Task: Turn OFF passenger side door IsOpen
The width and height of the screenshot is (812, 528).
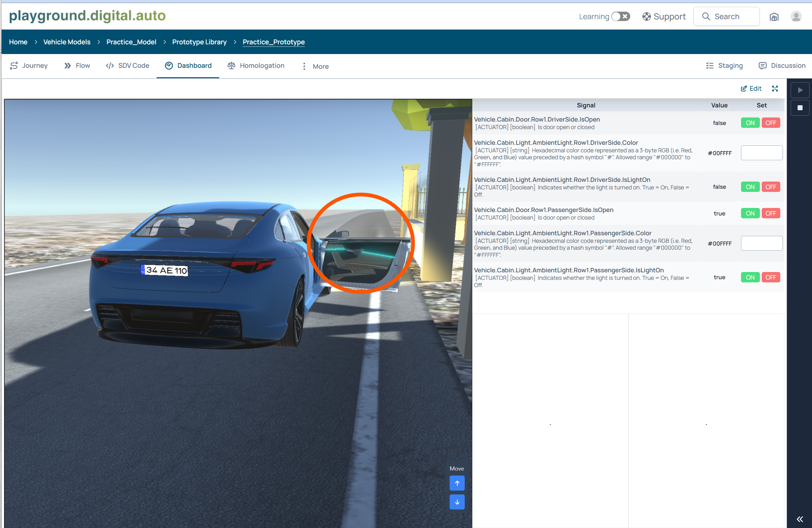Action: click(770, 213)
